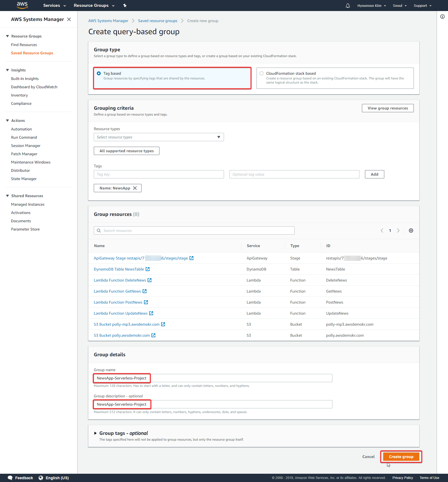Open Lambda UpdateNews external link icon

(151, 313)
